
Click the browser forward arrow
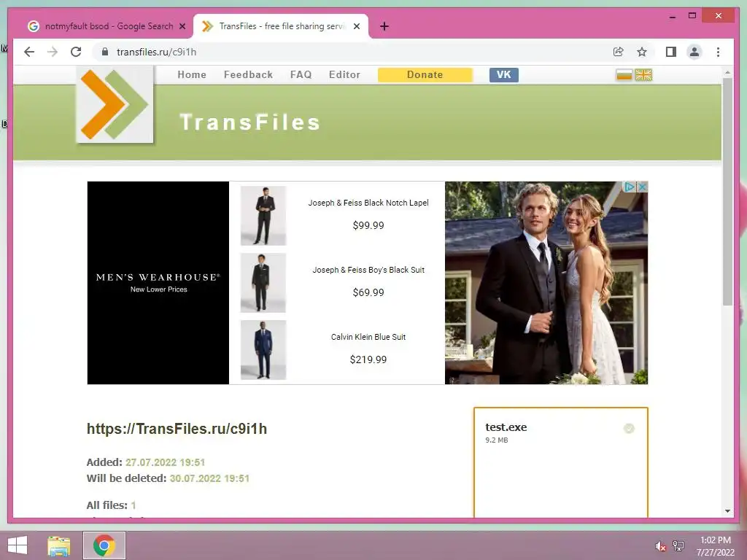point(53,52)
